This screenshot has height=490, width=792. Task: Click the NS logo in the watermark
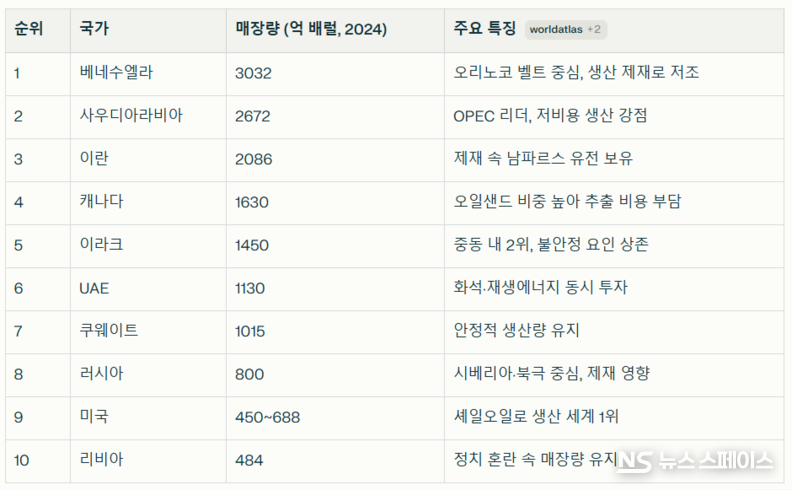tap(633, 461)
